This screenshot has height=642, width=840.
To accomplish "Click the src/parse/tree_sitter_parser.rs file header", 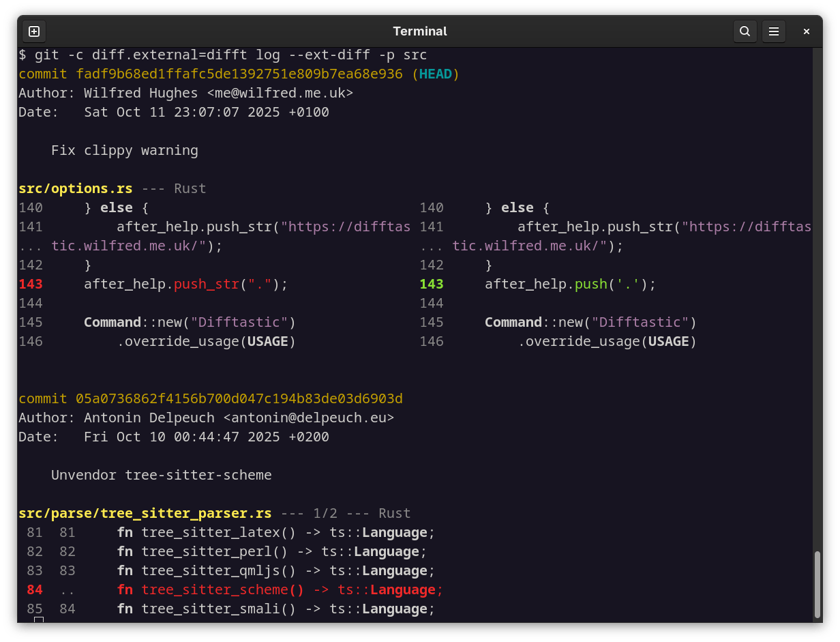I will (x=145, y=513).
